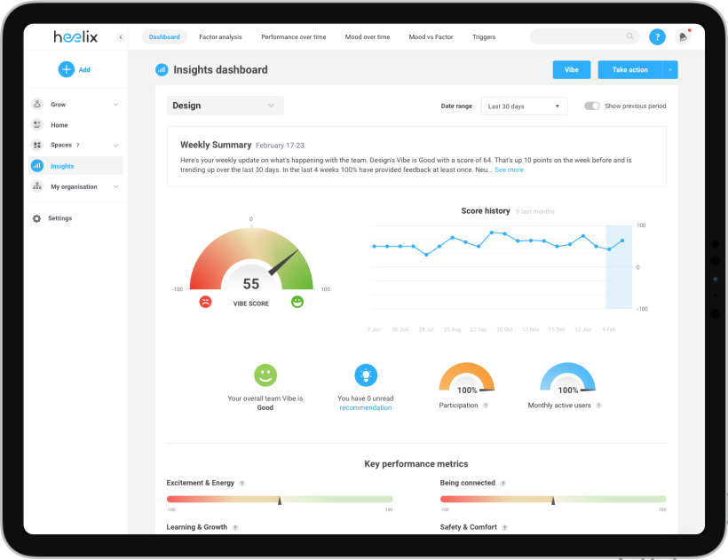728x560 pixels.
Task: Click Weekly Summary heading
Action: click(216, 145)
